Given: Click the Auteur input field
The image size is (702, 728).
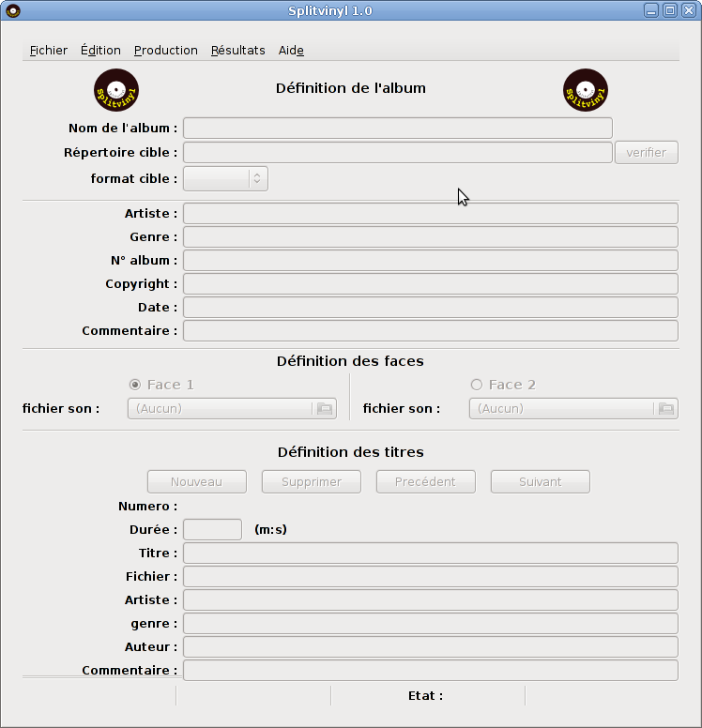Looking at the screenshot, I should 431,646.
